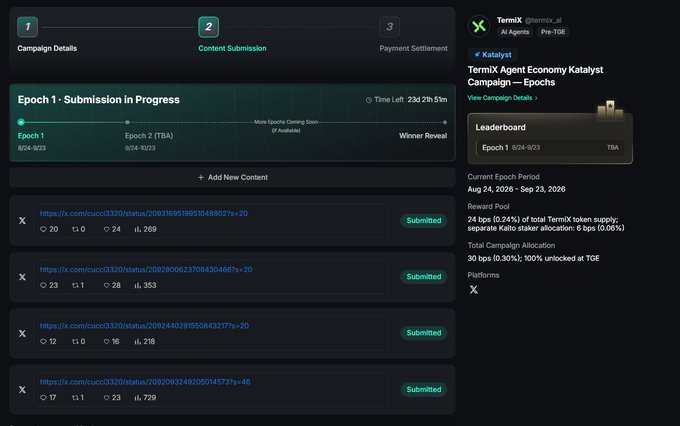Click the Time Left value 23d 21h 51m
Screen dimensions: 680x426
[427, 100]
